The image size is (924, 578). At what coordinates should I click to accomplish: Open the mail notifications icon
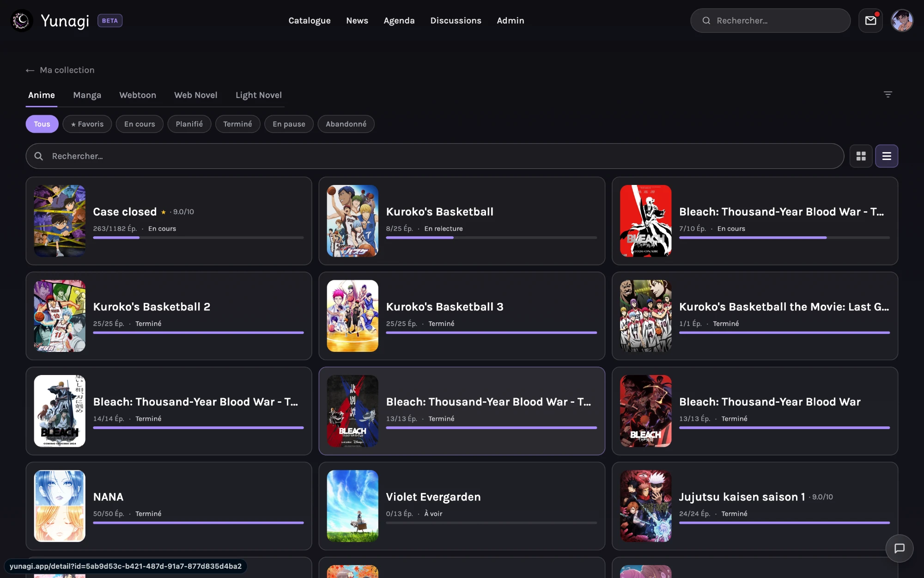[870, 20]
